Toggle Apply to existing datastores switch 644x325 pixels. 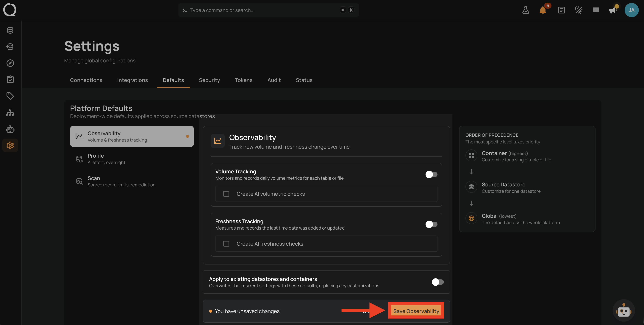pos(437,282)
